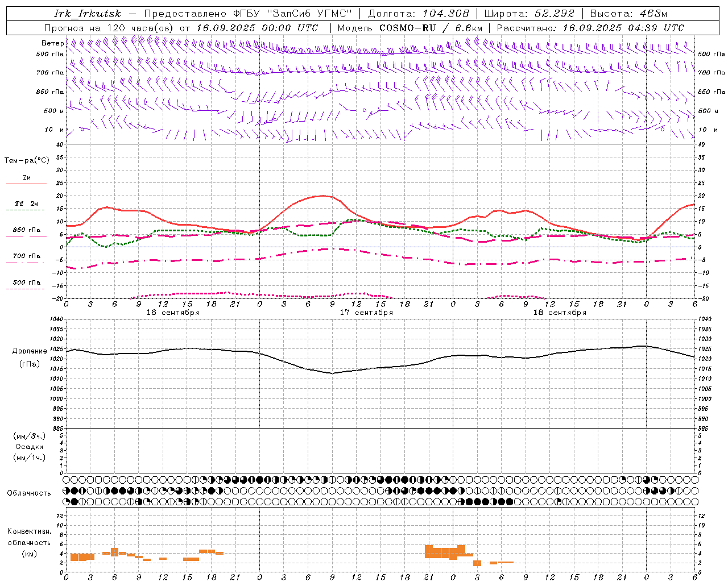Image resolution: width=728 pixels, height=582 pixels.
Task: Click the Ветер panel label
Action: [x=52, y=43]
